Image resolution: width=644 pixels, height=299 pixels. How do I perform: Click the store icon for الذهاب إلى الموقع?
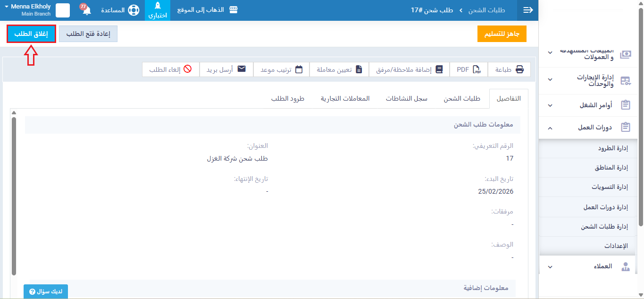[233, 10]
